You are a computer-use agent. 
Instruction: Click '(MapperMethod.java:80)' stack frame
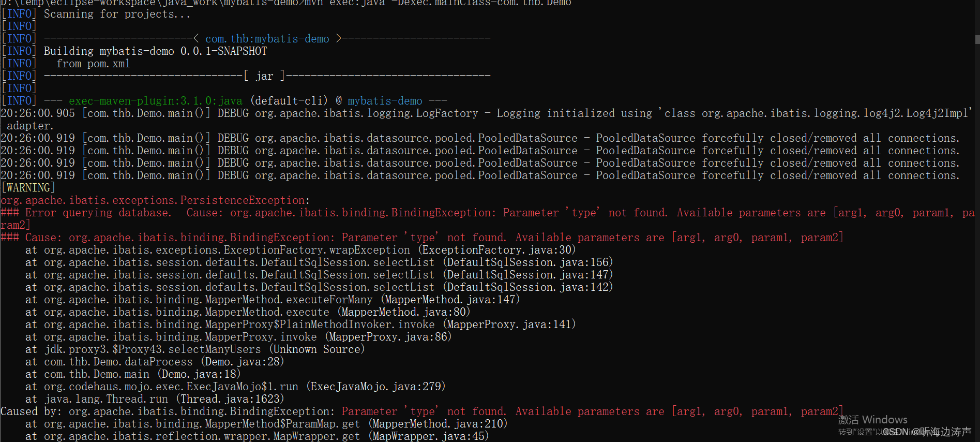[404, 312]
